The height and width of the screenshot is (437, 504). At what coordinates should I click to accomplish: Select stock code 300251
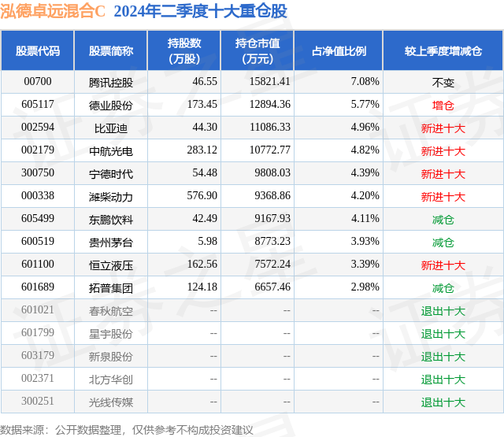tap(38, 401)
